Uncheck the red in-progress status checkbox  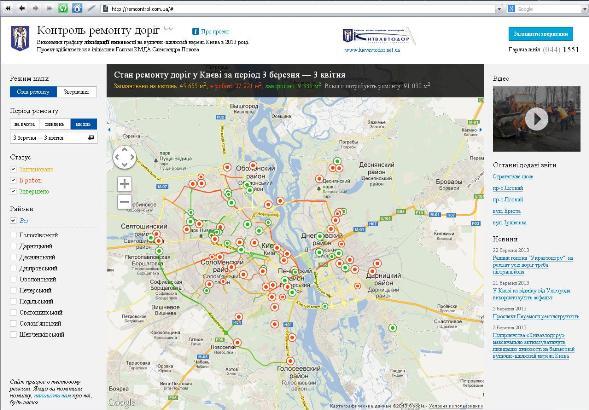(14, 180)
